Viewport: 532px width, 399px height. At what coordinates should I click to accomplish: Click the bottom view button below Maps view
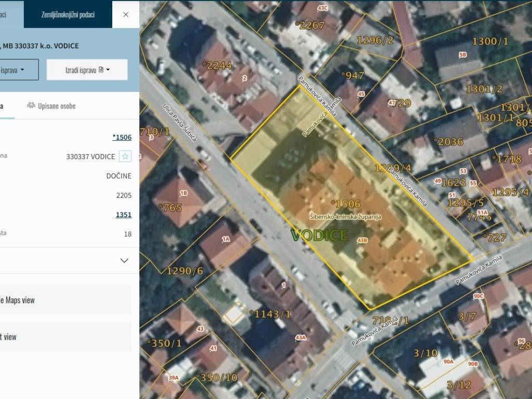click(65, 337)
